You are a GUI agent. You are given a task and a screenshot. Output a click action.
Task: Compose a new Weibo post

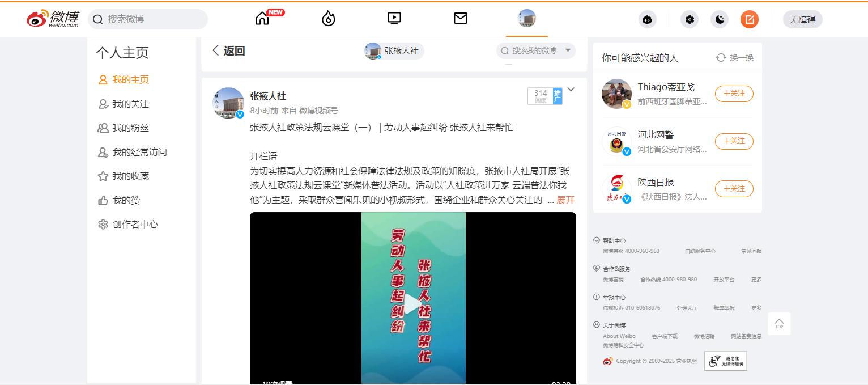(x=750, y=19)
